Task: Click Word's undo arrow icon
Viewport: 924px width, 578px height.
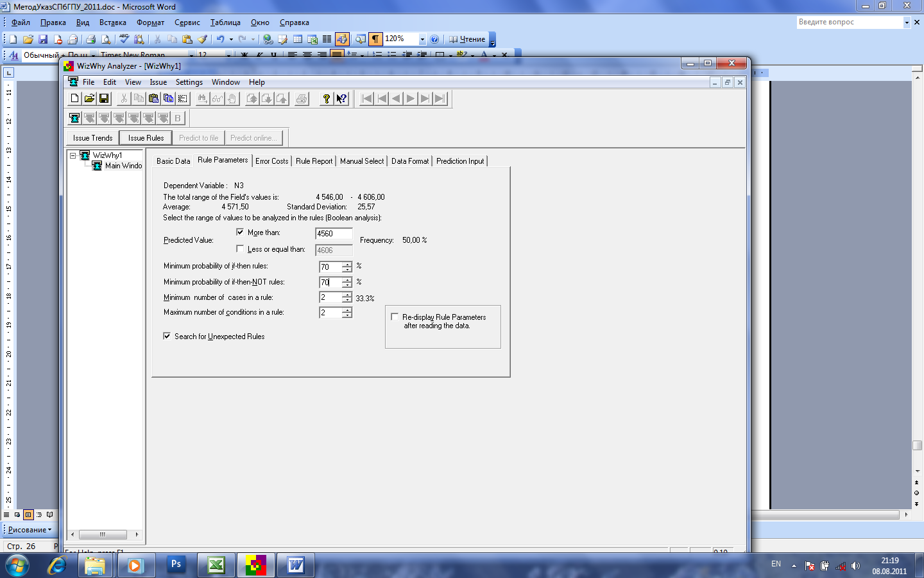Action: pyautogui.click(x=220, y=39)
